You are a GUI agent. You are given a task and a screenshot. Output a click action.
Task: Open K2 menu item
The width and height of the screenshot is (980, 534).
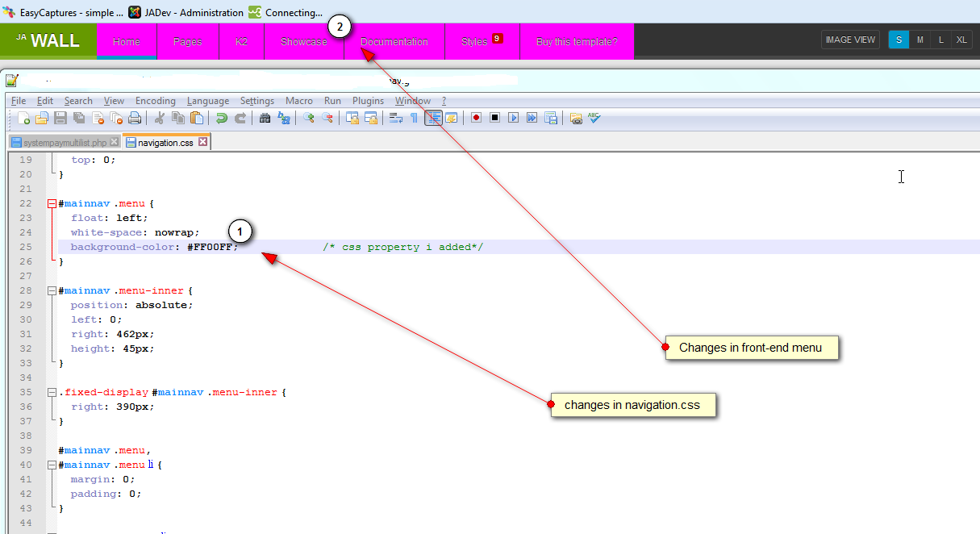point(241,41)
